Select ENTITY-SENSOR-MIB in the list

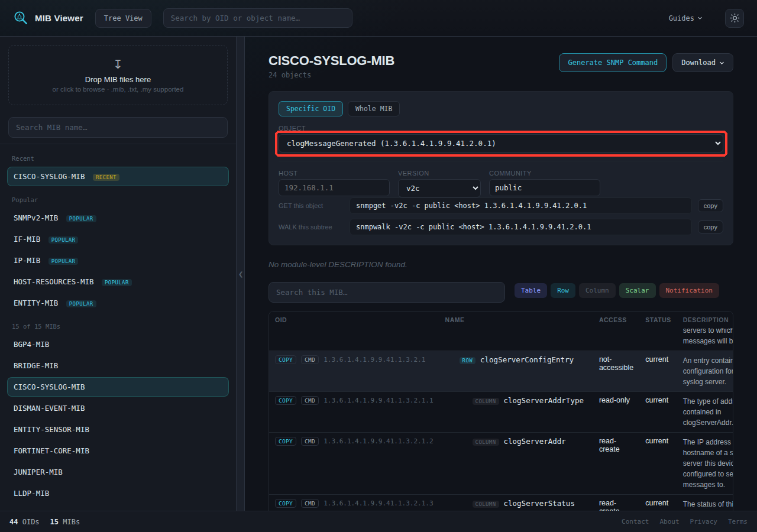[118, 430]
